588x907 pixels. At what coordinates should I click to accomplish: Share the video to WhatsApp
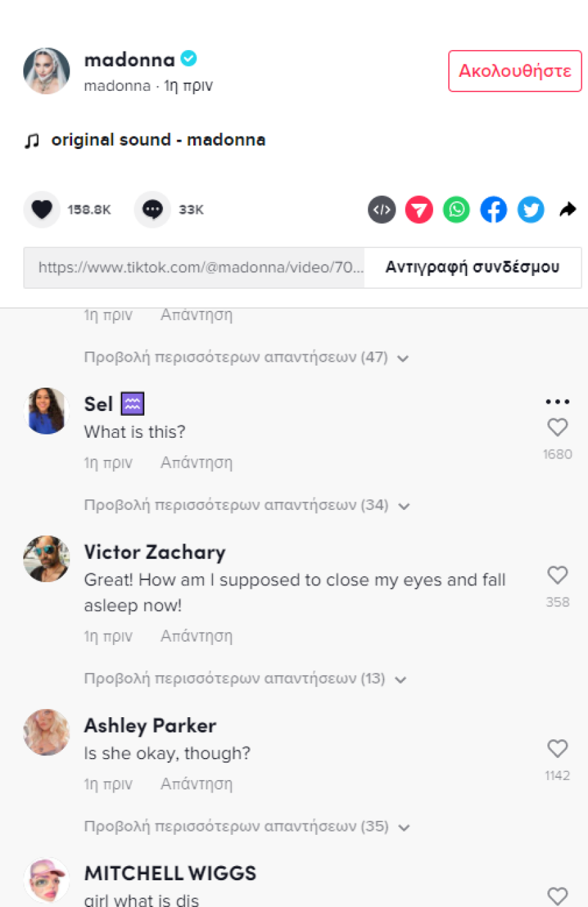click(456, 210)
